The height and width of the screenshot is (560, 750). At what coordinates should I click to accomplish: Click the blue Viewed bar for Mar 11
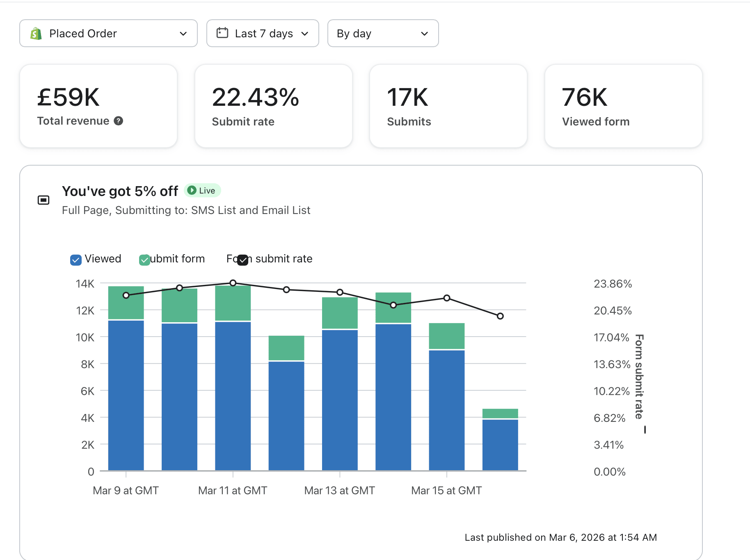pyautogui.click(x=233, y=396)
